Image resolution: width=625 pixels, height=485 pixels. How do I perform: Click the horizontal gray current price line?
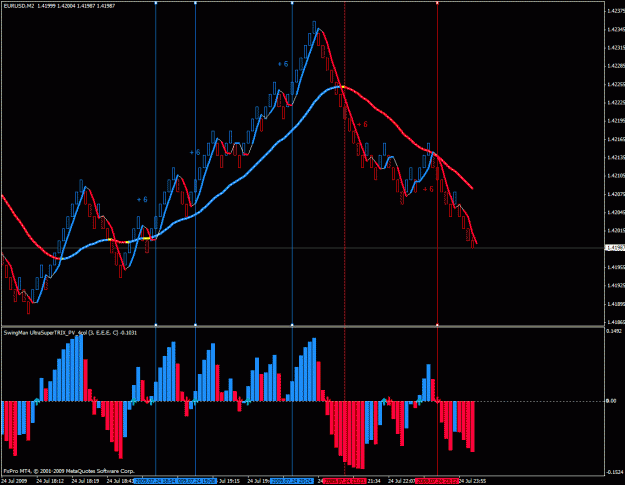(x=303, y=248)
